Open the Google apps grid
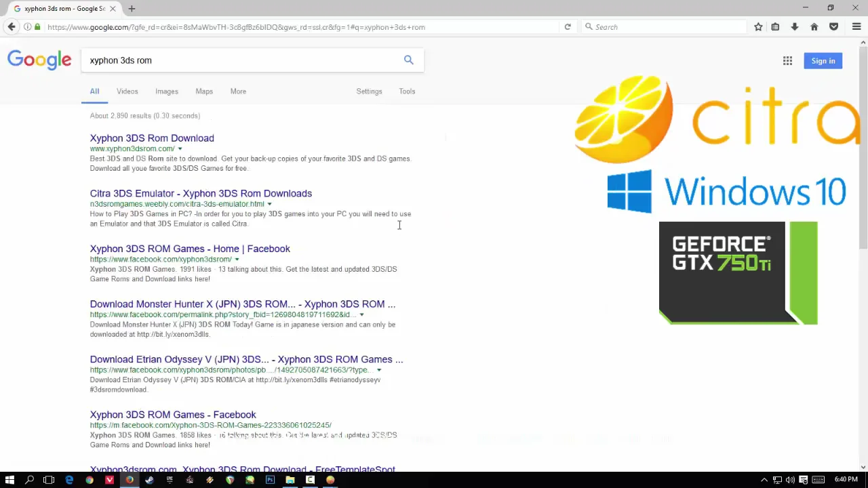This screenshot has width=868, height=488. point(787,61)
